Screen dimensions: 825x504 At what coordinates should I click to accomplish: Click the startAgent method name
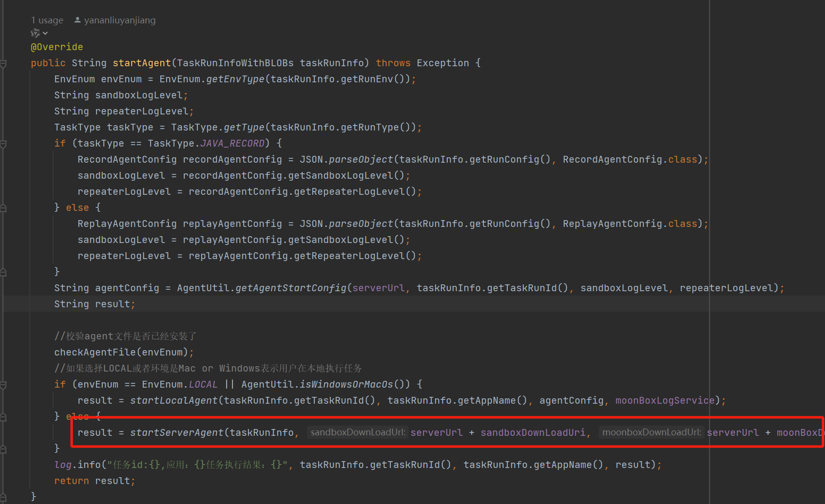tap(142, 63)
